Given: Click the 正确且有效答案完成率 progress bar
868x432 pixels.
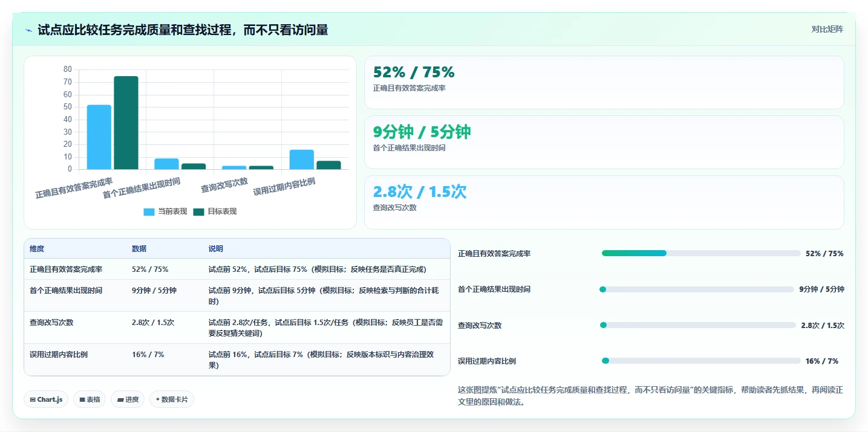Looking at the screenshot, I should point(701,253).
